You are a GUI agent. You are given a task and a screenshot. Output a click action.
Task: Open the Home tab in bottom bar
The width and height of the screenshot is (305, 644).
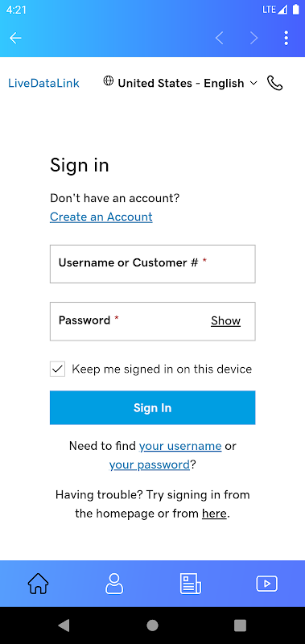click(x=38, y=584)
